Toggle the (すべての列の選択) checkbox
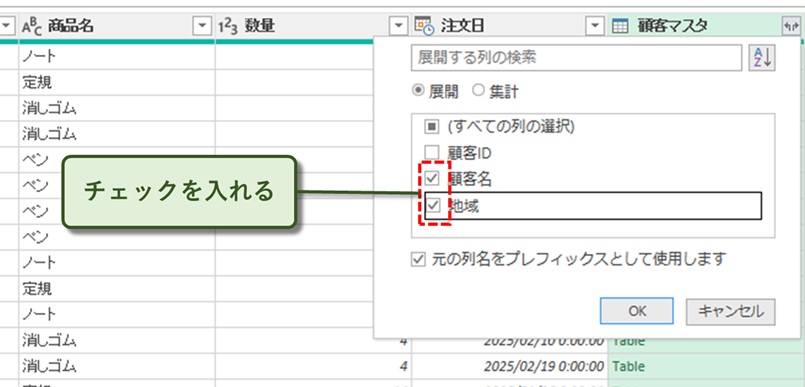The width and height of the screenshot is (805, 387). [432, 126]
